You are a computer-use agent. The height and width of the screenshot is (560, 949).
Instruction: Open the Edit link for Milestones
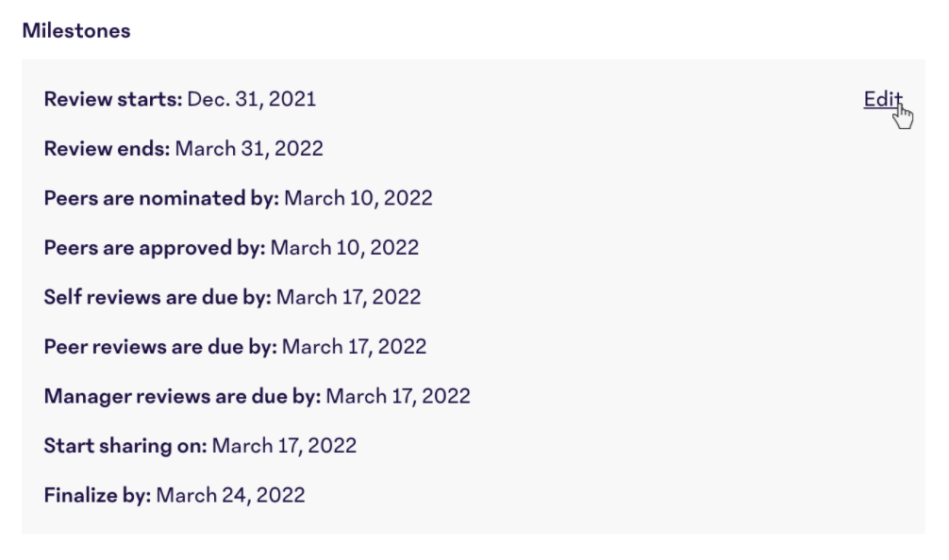coord(882,99)
